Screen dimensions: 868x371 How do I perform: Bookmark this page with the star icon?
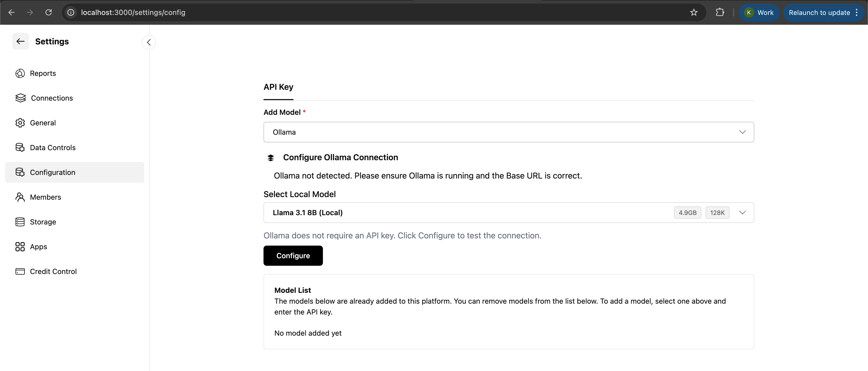[693, 12]
